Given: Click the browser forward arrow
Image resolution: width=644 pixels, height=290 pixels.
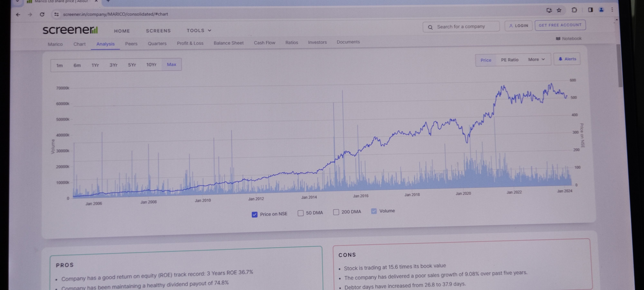Looking at the screenshot, I should 30,15.
